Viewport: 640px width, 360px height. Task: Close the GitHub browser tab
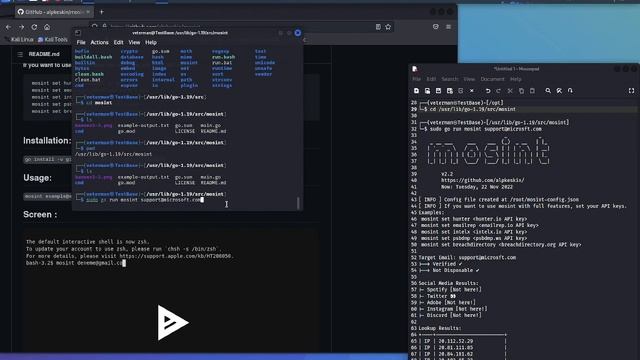coord(88,12)
